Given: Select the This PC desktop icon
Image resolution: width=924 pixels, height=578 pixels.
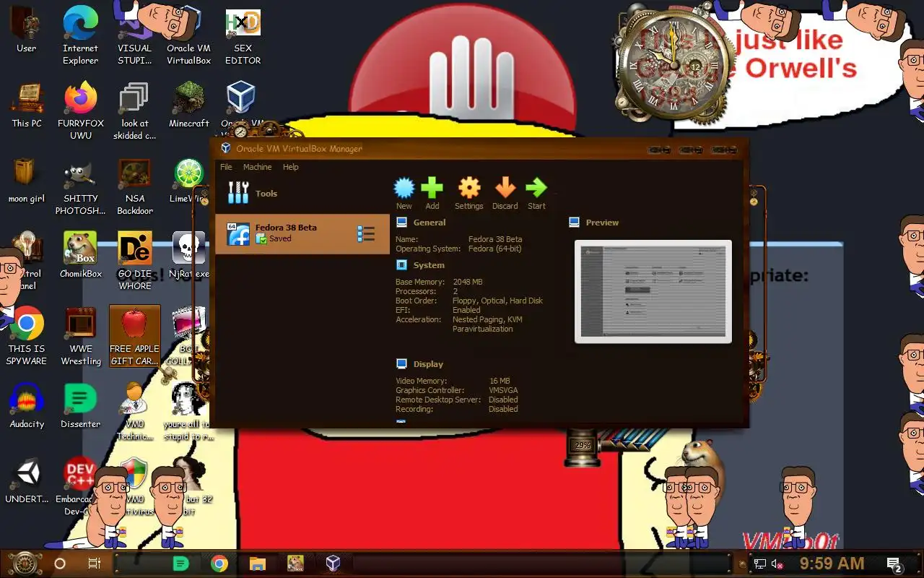Looking at the screenshot, I should (x=27, y=105).
